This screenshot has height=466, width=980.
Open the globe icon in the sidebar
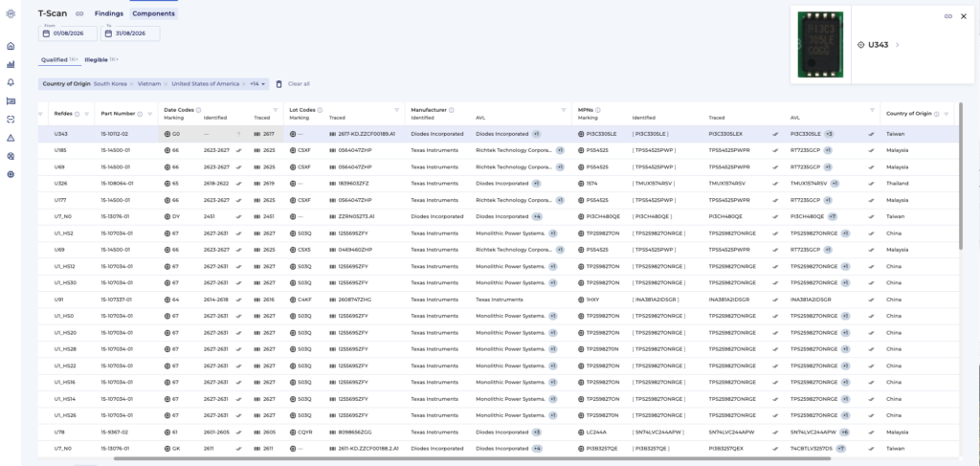pos(11,174)
